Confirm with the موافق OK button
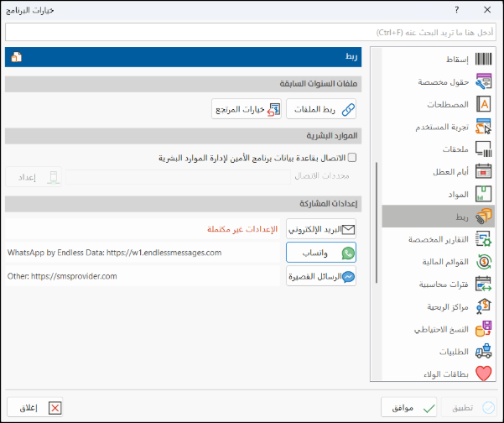The image size is (504, 423). [x=409, y=408]
